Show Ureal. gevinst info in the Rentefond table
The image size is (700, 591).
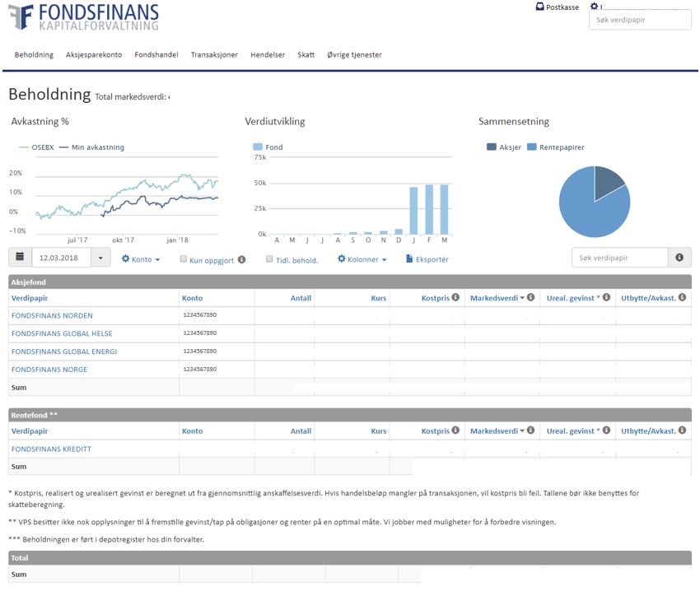606,430
